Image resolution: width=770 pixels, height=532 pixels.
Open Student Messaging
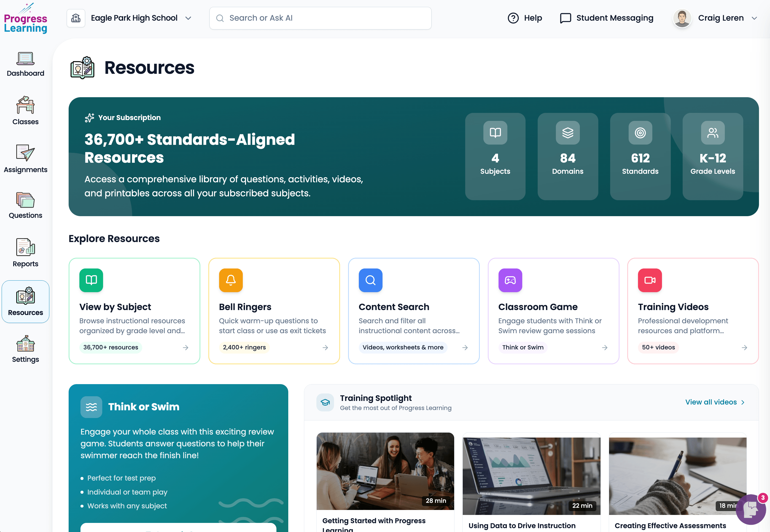607,18
